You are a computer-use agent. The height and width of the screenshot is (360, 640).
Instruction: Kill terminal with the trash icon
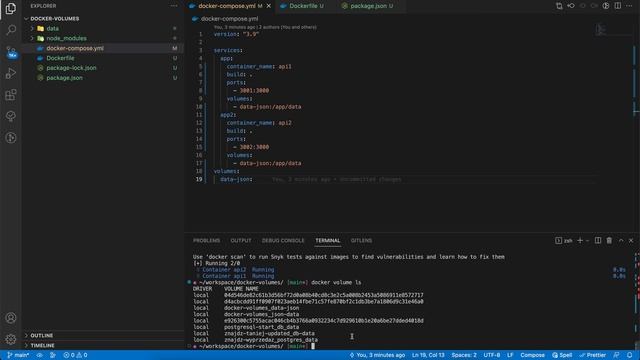pyautogui.click(x=609, y=240)
